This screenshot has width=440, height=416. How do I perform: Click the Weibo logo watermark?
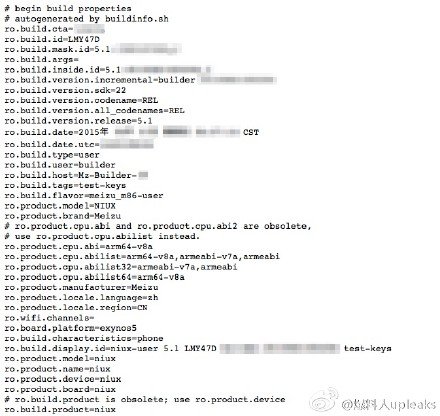[323, 399]
